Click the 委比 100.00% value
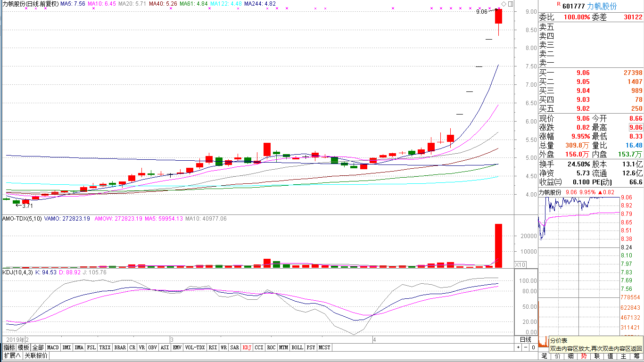 577,17
